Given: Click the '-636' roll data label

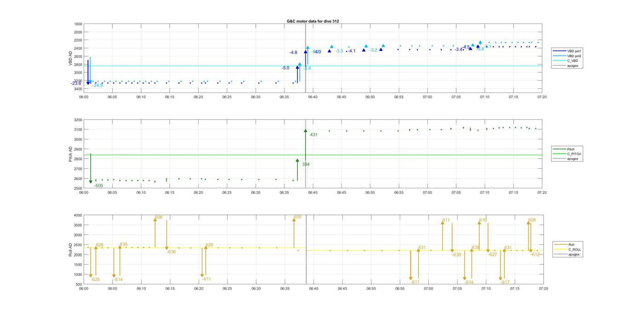Looking at the screenshot, I should pyautogui.click(x=171, y=252).
